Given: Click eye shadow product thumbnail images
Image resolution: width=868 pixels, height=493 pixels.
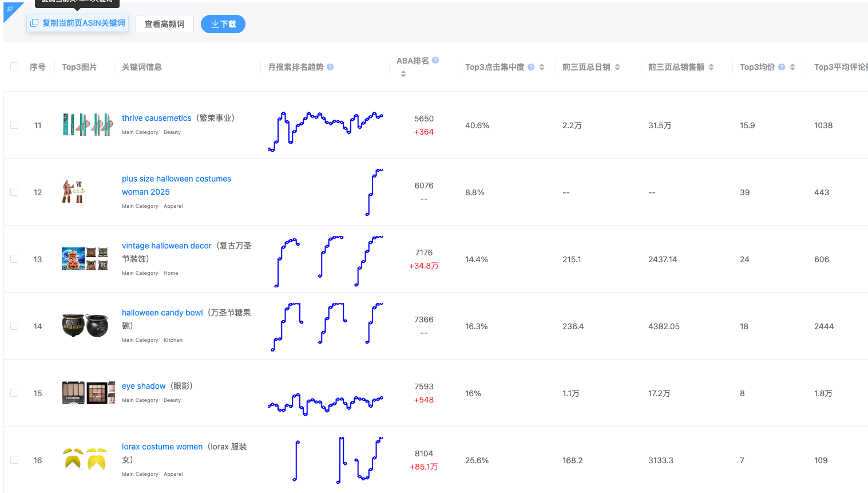Looking at the screenshot, I should pos(85,393).
